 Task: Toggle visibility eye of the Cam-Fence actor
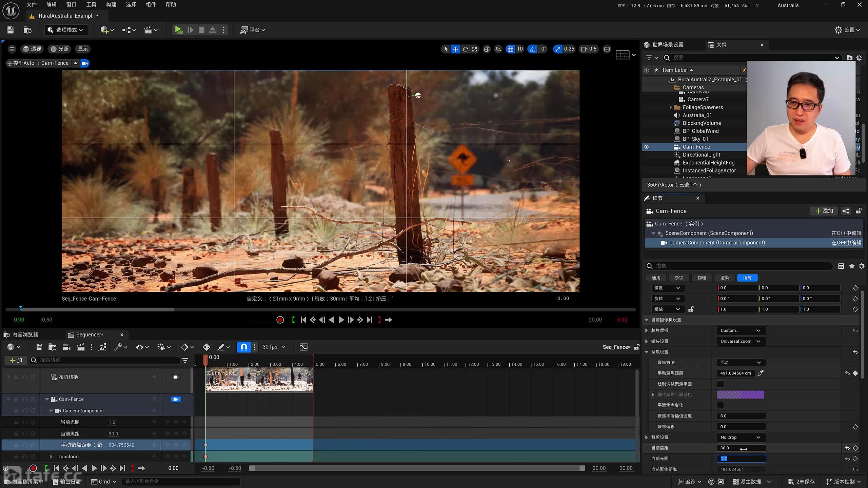click(646, 147)
